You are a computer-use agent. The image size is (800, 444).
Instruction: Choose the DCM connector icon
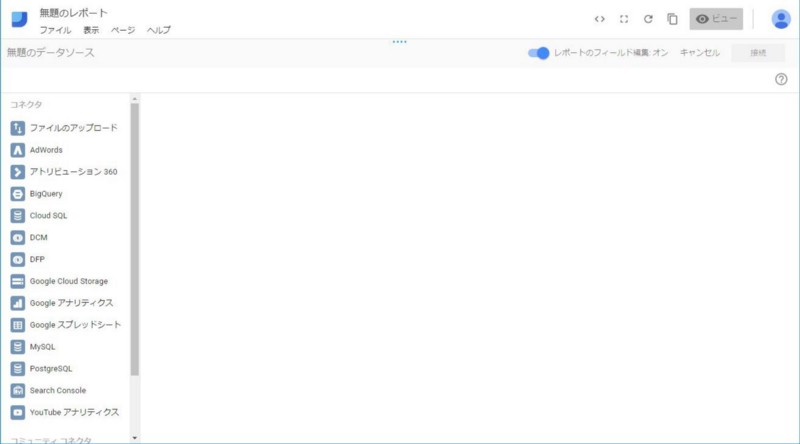[17, 237]
